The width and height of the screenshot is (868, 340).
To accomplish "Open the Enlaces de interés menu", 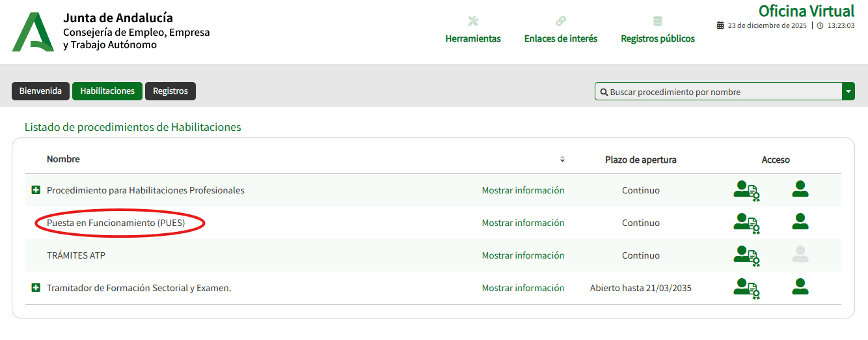I will click(x=560, y=31).
